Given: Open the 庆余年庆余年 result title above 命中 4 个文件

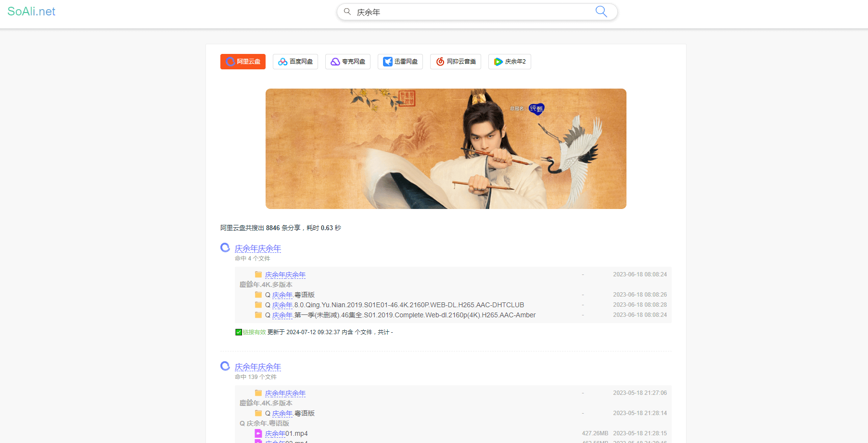Looking at the screenshot, I should (x=258, y=248).
